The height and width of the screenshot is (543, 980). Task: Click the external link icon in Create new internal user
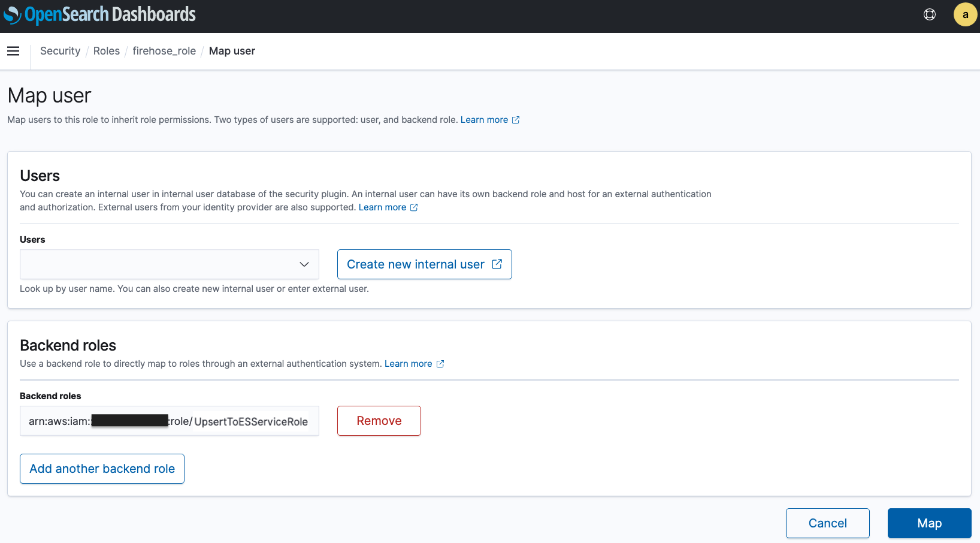point(497,264)
